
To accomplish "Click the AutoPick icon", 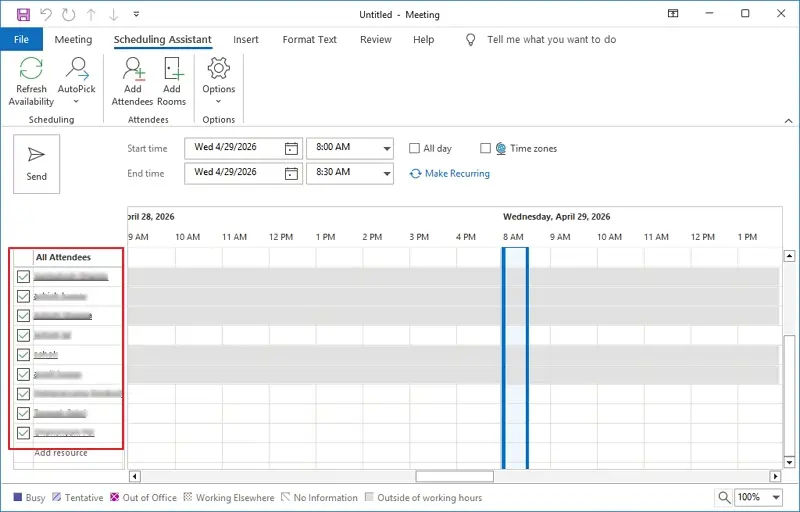I will [x=77, y=68].
